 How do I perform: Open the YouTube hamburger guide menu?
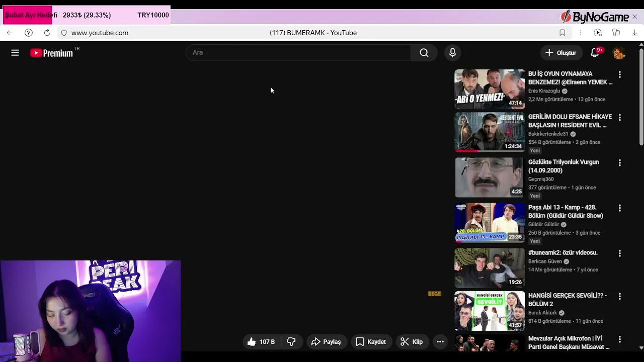(15, 53)
